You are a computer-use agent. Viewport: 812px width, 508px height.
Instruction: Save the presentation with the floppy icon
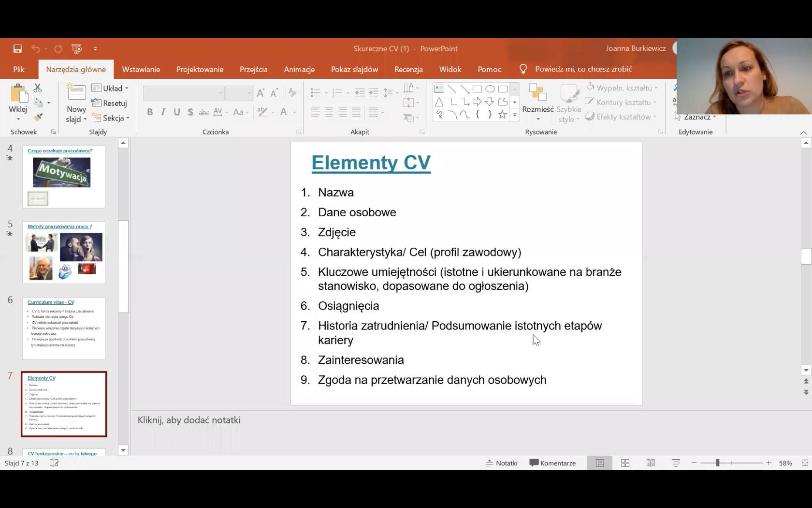(17, 48)
